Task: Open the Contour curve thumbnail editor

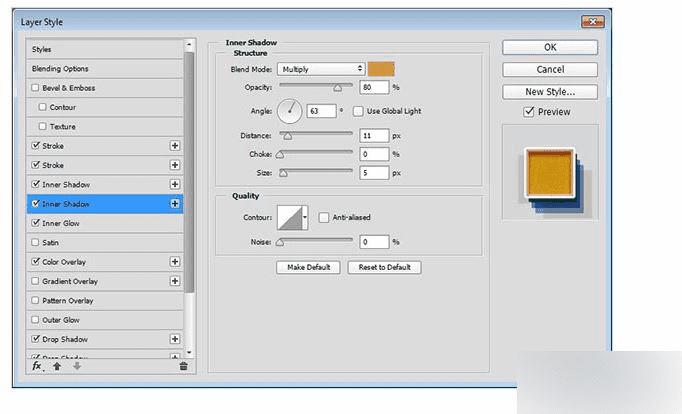Action: click(x=290, y=217)
